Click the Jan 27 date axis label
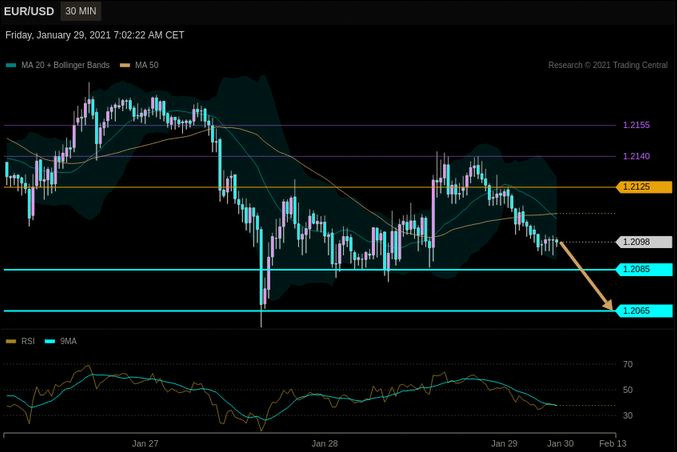 tap(145, 443)
